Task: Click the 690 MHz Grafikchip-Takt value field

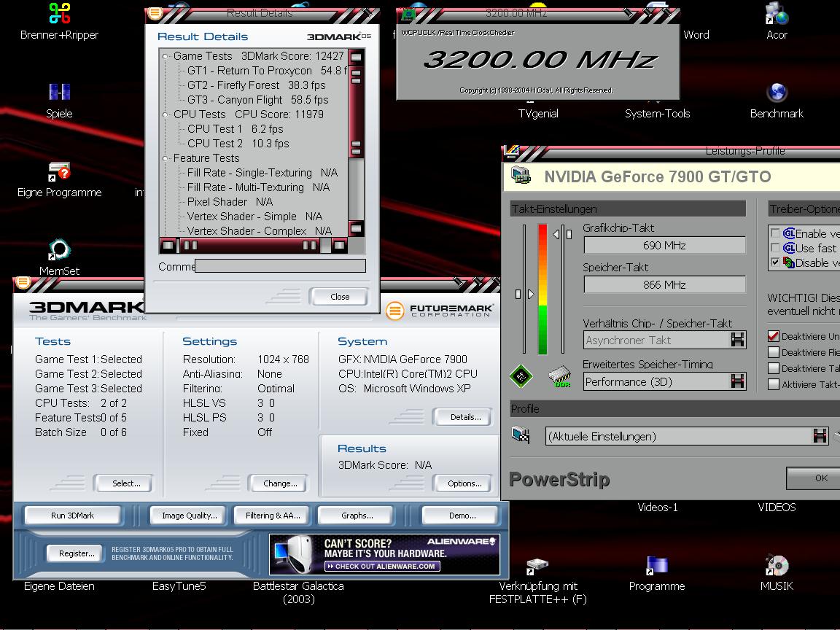Action: coord(664,245)
